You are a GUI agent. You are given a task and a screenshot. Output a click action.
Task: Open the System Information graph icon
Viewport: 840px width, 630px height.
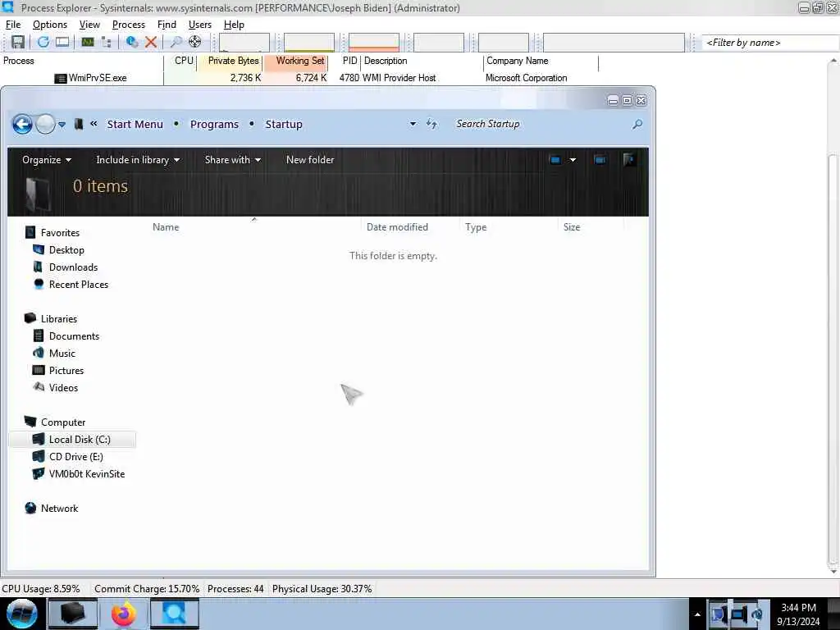tap(87, 42)
